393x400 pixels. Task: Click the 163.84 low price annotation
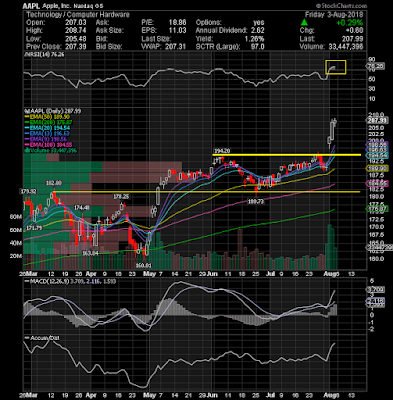click(90, 253)
